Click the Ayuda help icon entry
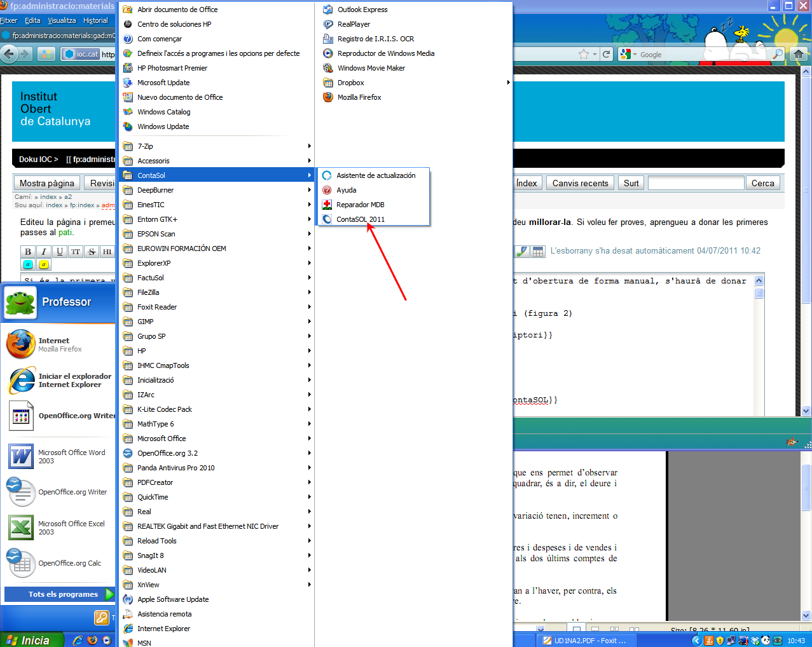Image resolution: width=812 pixels, height=647 pixels. pyautogui.click(x=346, y=190)
